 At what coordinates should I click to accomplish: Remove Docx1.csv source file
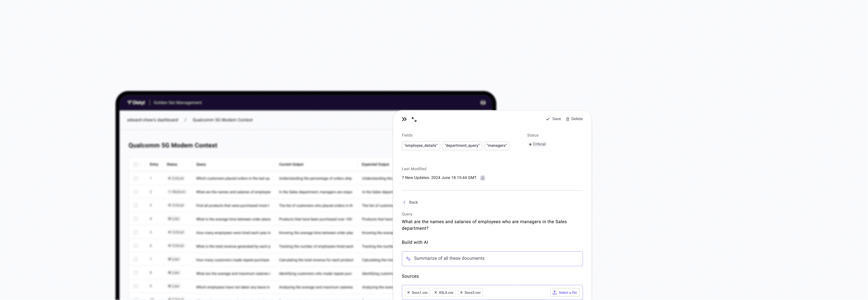pos(408,293)
